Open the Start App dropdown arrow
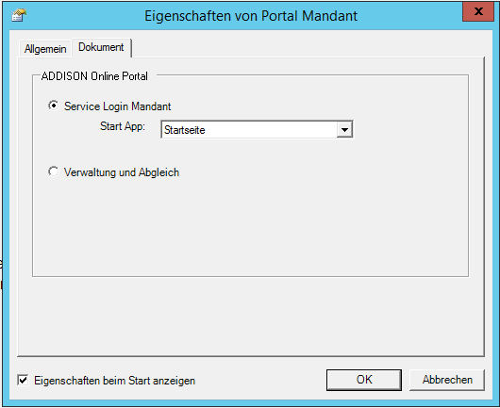This screenshot has height=408, width=500. click(x=344, y=129)
